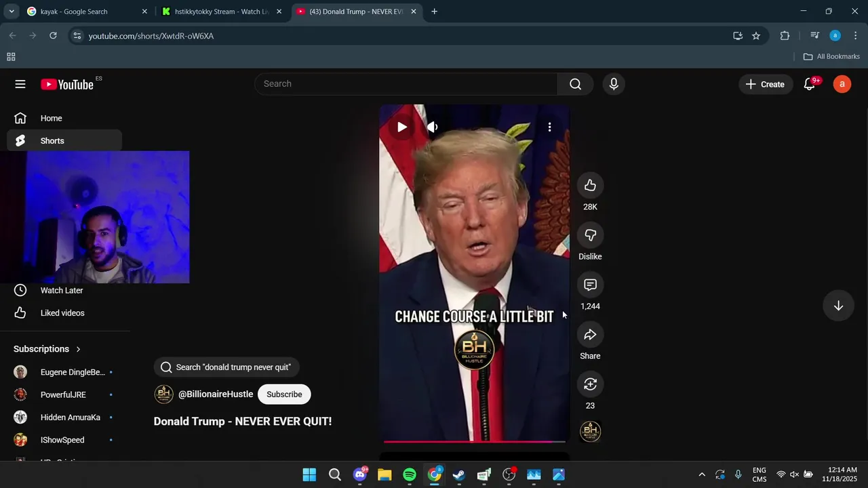Open Spotify from the taskbar
The width and height of the screenshot is (868, 488).
[410, 474]
